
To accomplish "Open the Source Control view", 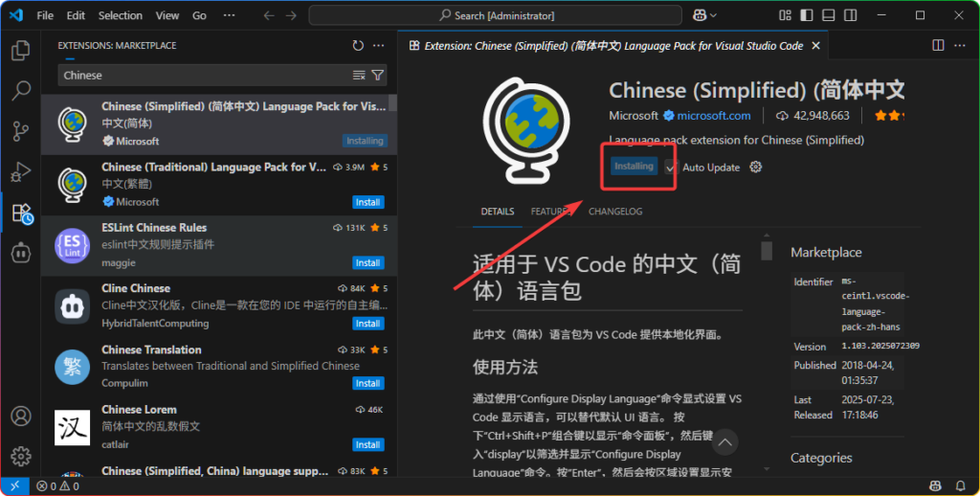I will click(x=21, y=131).
